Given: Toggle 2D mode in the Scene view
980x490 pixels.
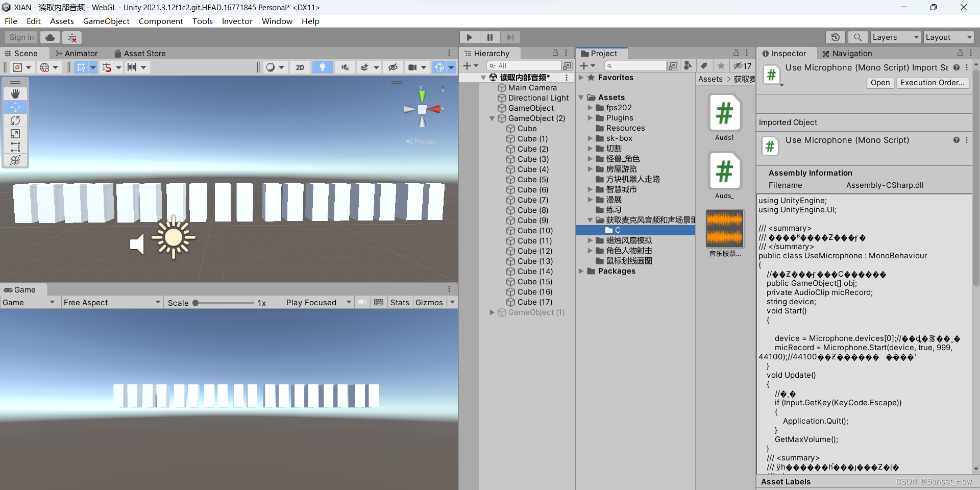Looking at the screenshot, I should [x=300, y=67].
